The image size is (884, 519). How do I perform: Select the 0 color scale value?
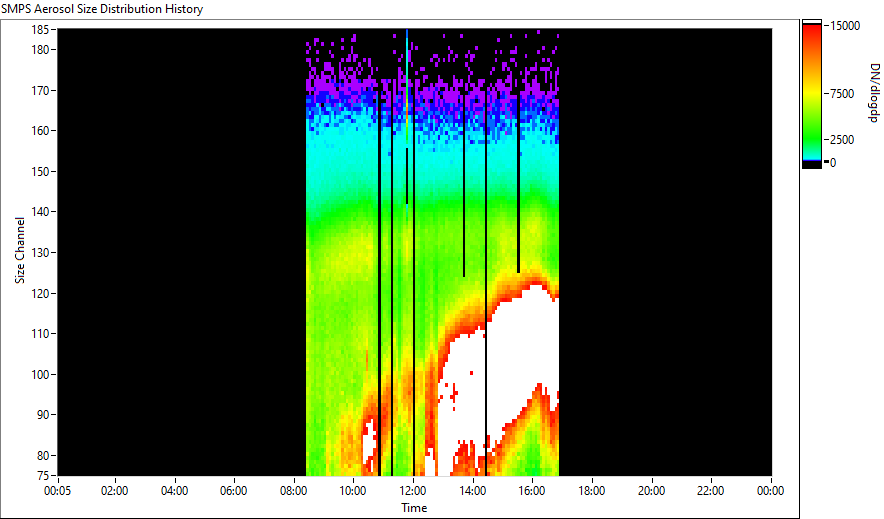(833, 163)
